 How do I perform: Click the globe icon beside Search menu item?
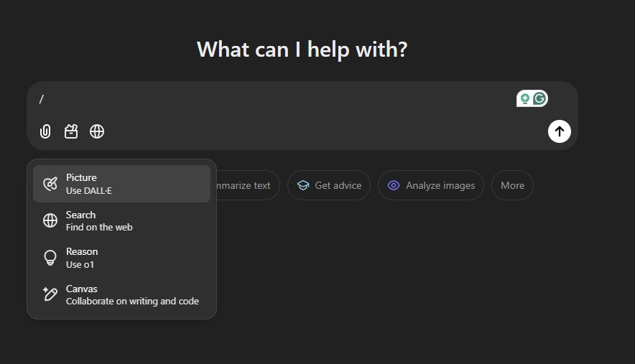[x=50, y=220]
